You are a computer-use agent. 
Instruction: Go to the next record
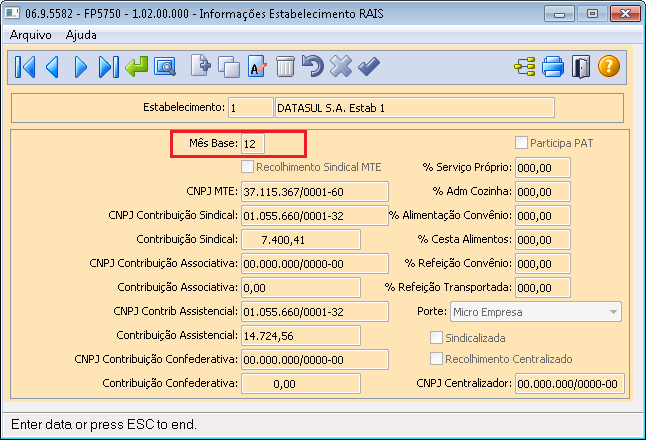point(81,67)
